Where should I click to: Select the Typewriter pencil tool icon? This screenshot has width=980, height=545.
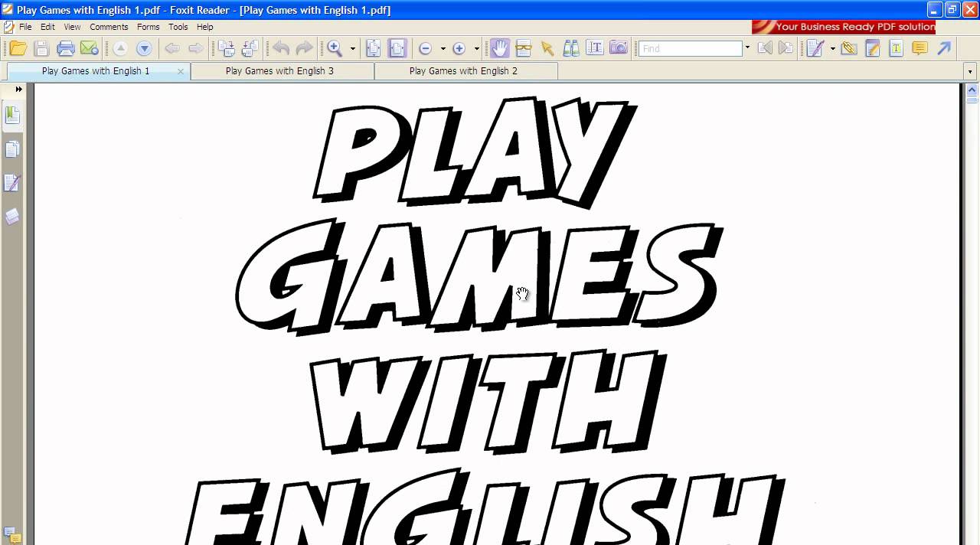(815, 48)
